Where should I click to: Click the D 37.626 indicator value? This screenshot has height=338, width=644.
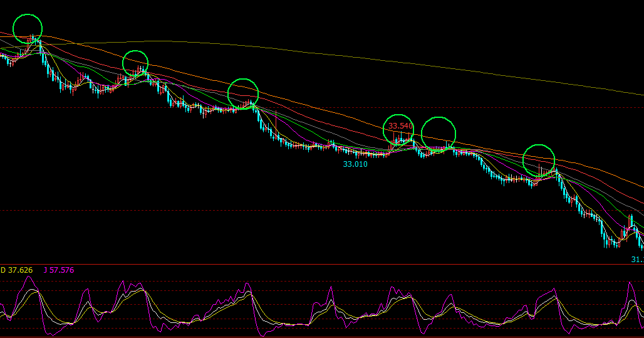pyautogui.click(x=16, y=270)
